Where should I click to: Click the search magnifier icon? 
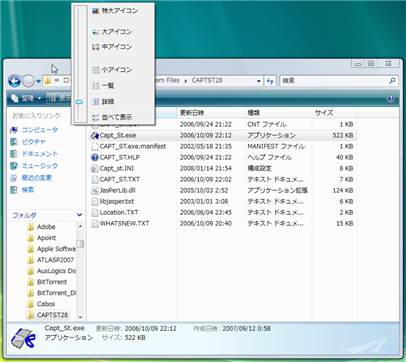393,81
